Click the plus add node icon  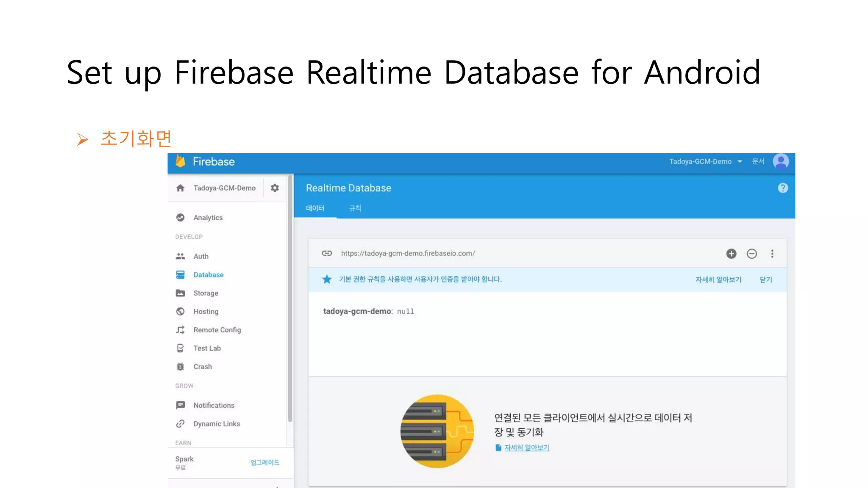731,254
